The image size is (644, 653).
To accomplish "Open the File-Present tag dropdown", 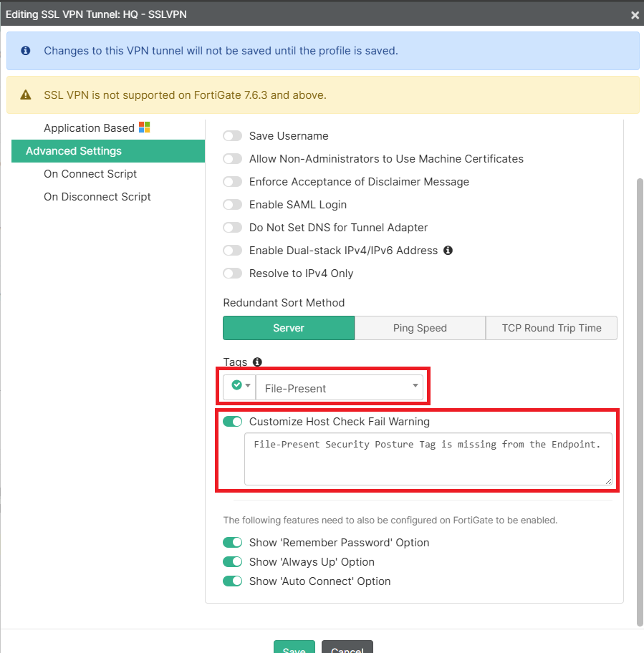I will (x=340, y=388).
